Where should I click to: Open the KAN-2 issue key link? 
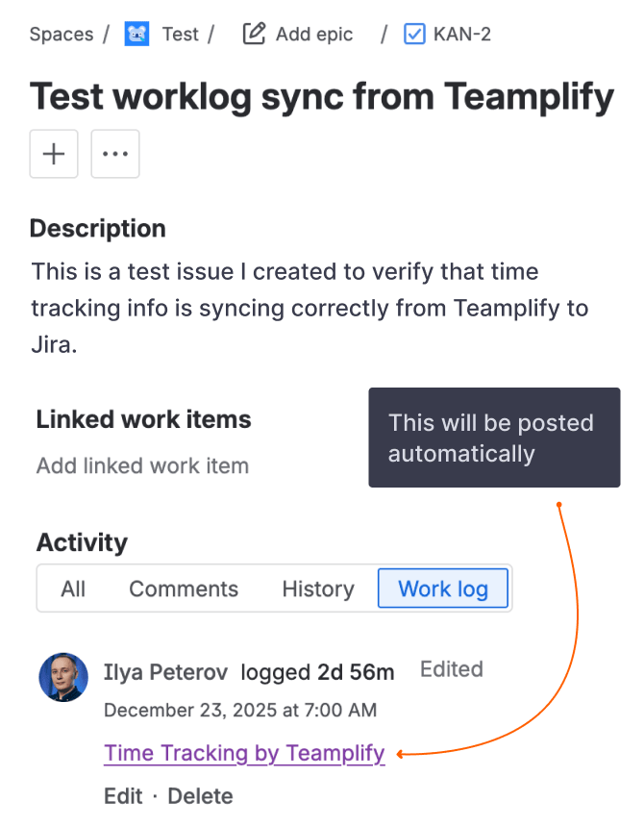[x=462, y=35]
